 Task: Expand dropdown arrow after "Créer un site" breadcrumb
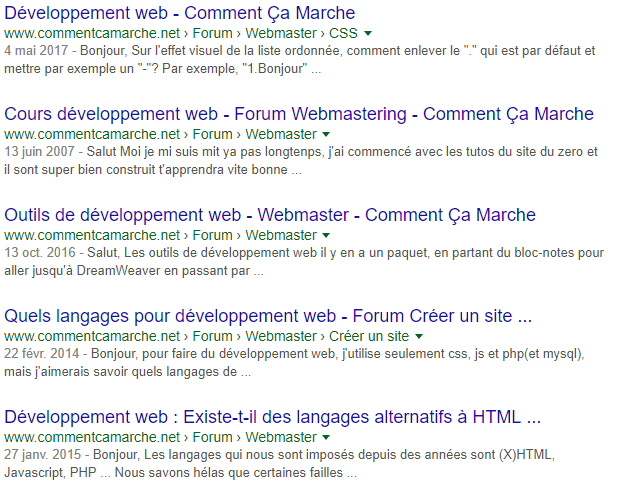(x=418, y=336)
